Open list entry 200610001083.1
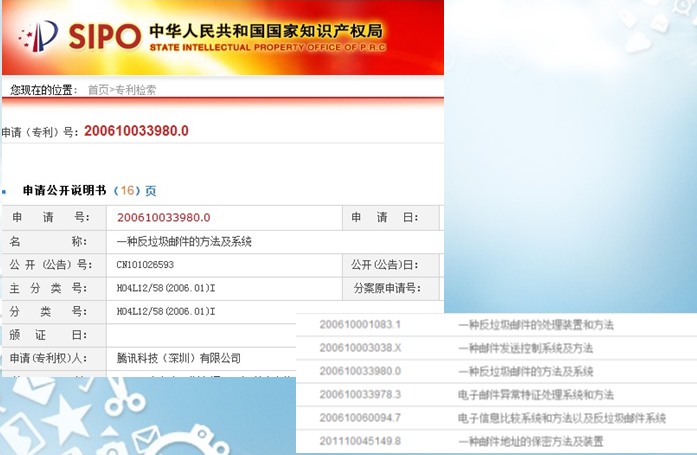This screenshot has width=697, height=455. [x=359, y=326]
